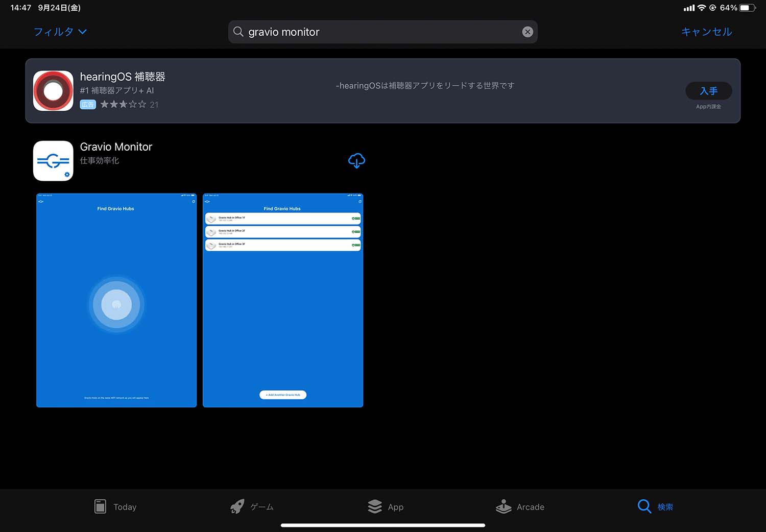Image resolution: width=766 pixels, height=532 pixels.
Task: Click the hearingOS star rating
Action: tap(123, 104)
